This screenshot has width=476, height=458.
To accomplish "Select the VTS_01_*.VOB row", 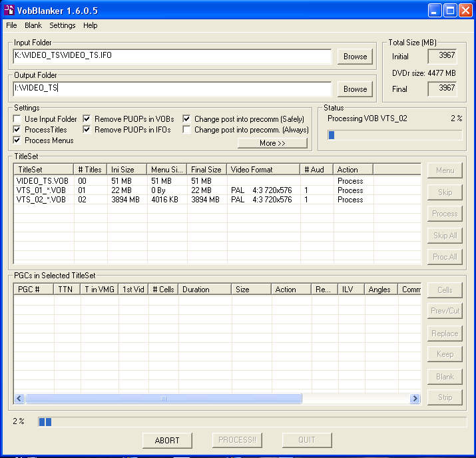I will (217, 190).
